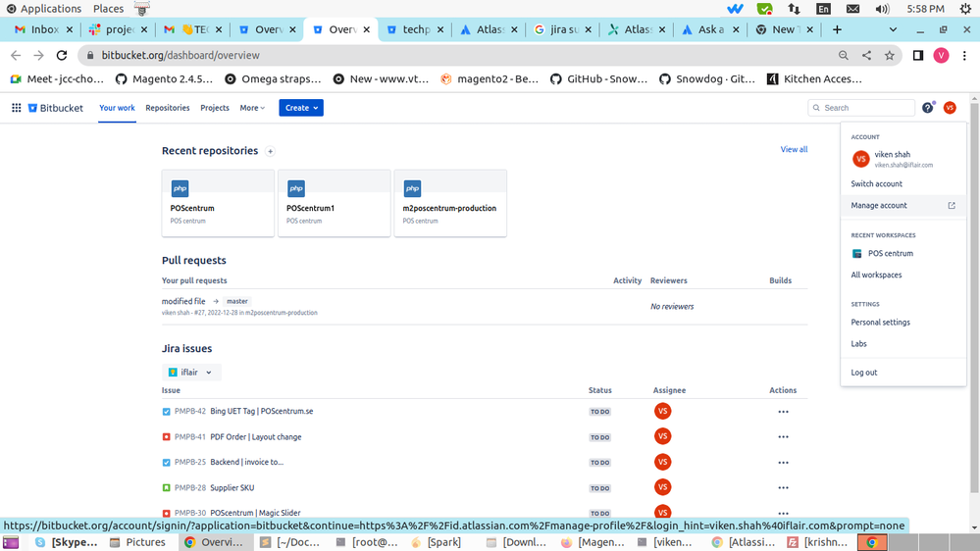The width and height of the screenshot is (980, 551).
Task: Open the modified file pull request
Action: pos(183,301)
